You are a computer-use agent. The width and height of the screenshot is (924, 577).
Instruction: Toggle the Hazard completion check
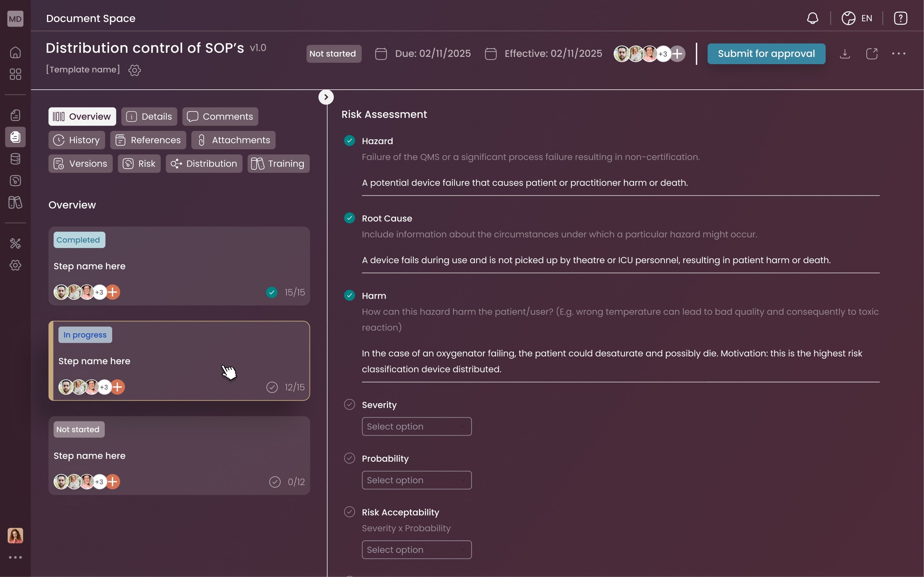point(349,141)
